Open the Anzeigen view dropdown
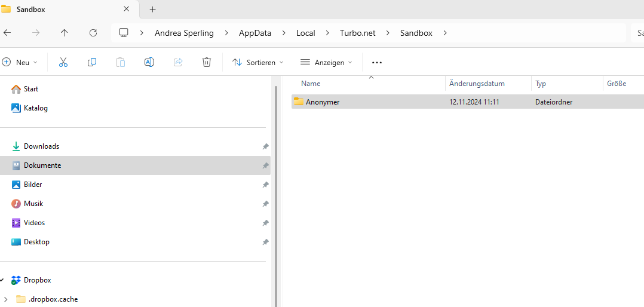 coord(326,62)
